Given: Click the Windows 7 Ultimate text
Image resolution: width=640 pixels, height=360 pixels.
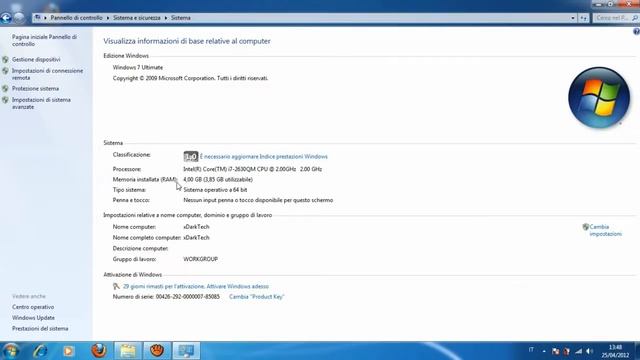Looking at the screenshot, I should 138,67.
